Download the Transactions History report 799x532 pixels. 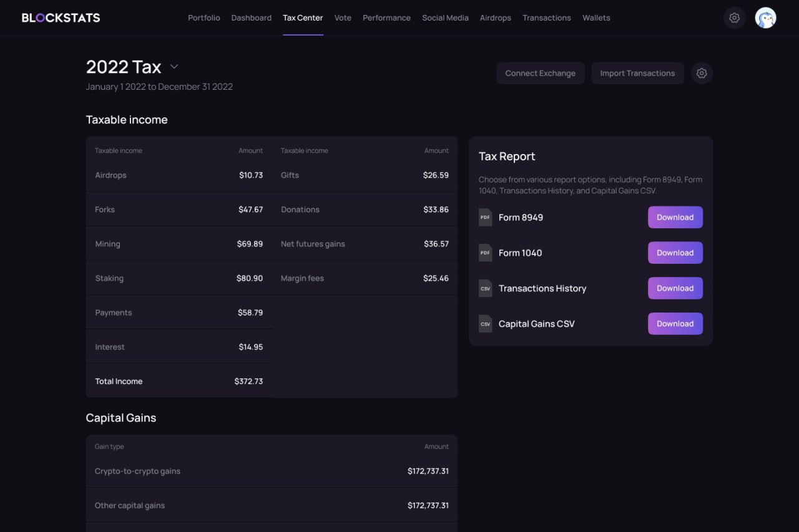pyautogui.click(x=675, y=288)
